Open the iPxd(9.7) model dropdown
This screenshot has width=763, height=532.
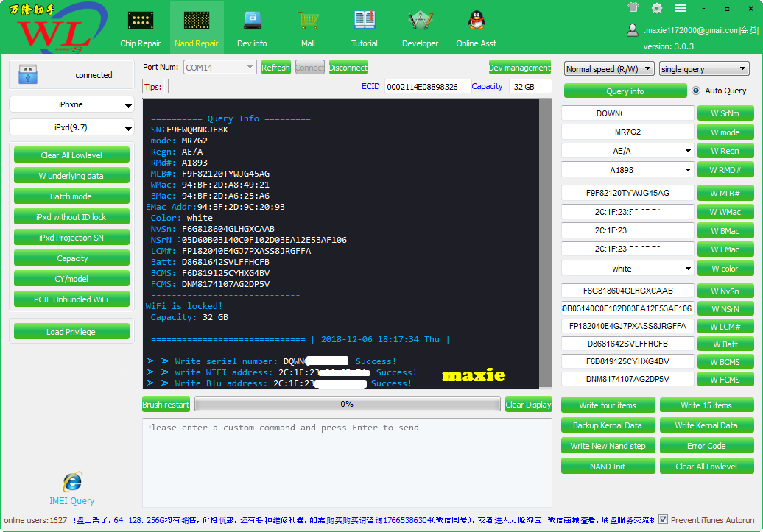(71, 127)
